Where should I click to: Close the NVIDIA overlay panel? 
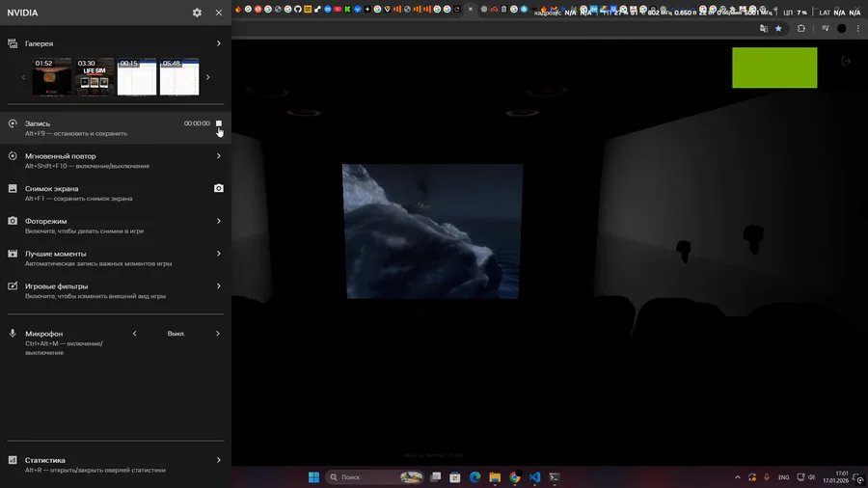pyautogui.click(x=219, y=13)
